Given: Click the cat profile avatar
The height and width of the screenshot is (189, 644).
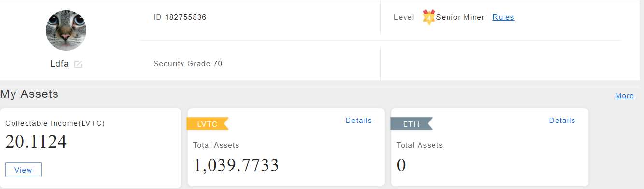Looking at the screenshot, I should pos(66,30).
